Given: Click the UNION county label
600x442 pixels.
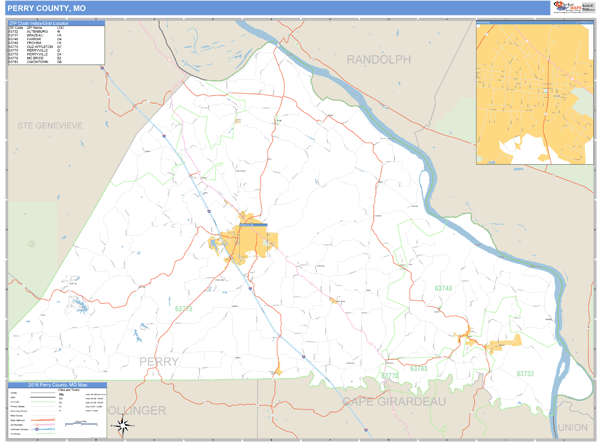Looking at the screenshot, I should tap(574, 427).
